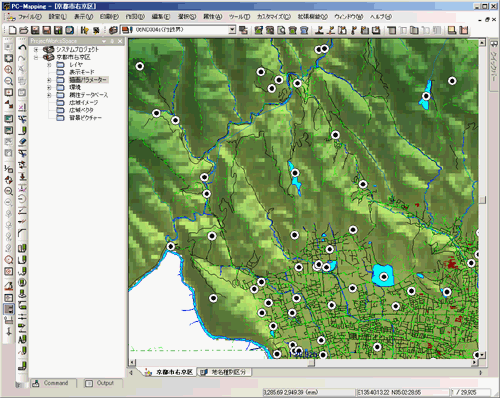Open the 編集(E) menu
This screenshot has height=398, width=500.
coord(161,17)
